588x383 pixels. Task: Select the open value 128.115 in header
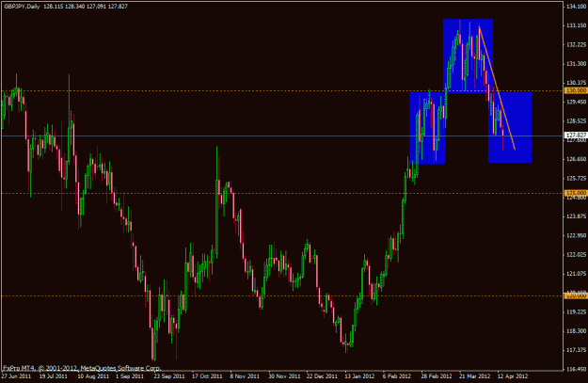[53, 7]
